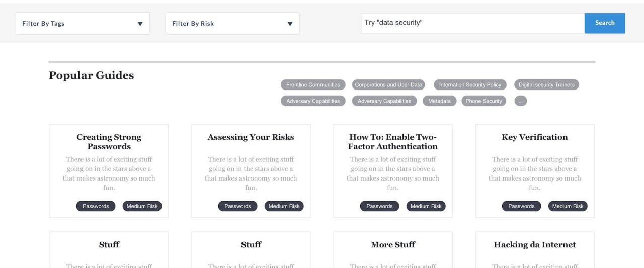Image resolution: width=644 pixels, height=268 pixels.
Task: Open the More Stuff guide card
Action: click(393, 245)
